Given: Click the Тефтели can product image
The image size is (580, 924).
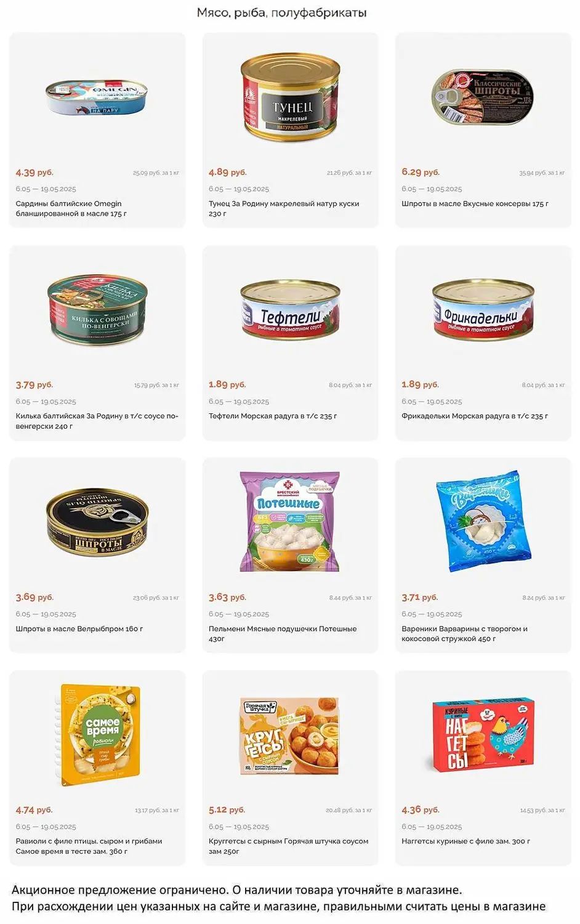Looking at the screenshot, I should click(290, 310).
